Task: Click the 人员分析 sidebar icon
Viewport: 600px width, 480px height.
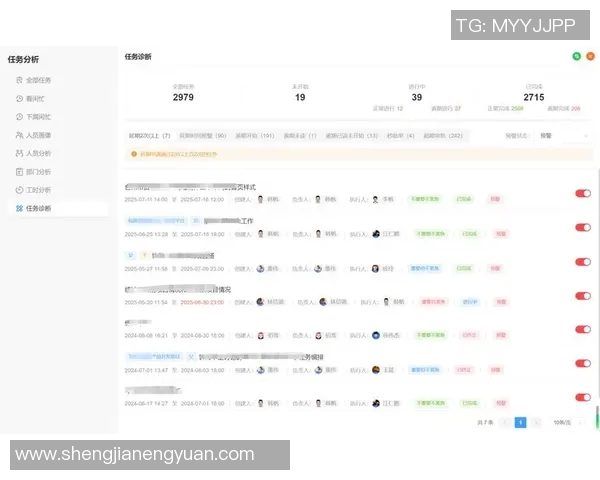Action: click(20, 153)
